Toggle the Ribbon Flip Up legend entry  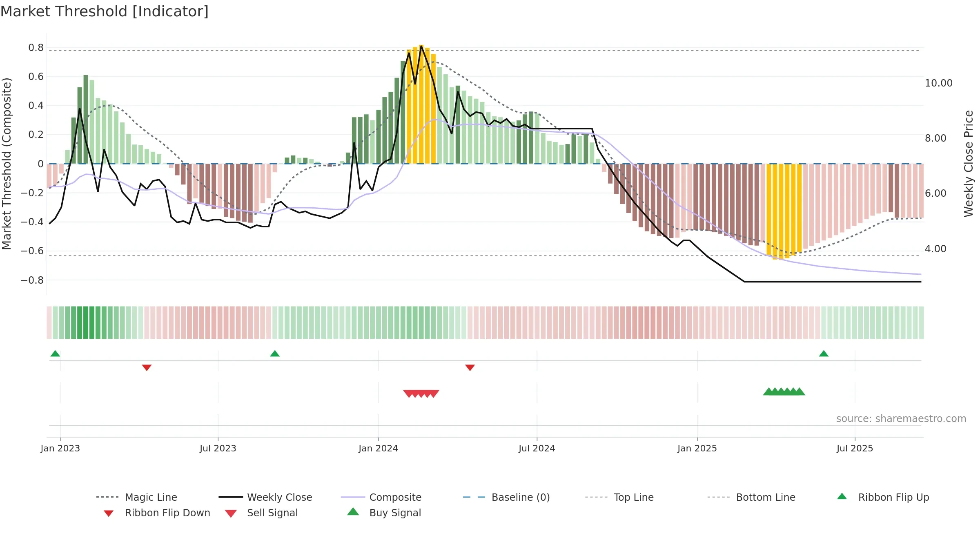[x=883, y=497]
